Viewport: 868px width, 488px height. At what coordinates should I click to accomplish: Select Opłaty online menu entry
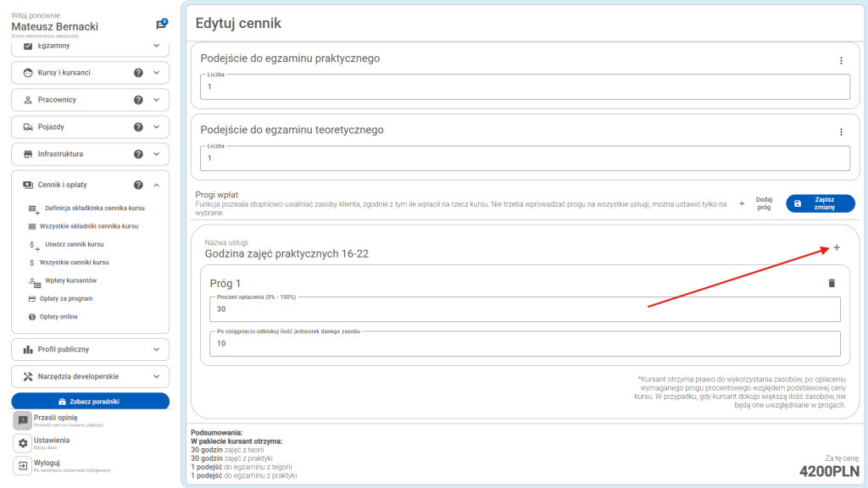tap(58, 317)
